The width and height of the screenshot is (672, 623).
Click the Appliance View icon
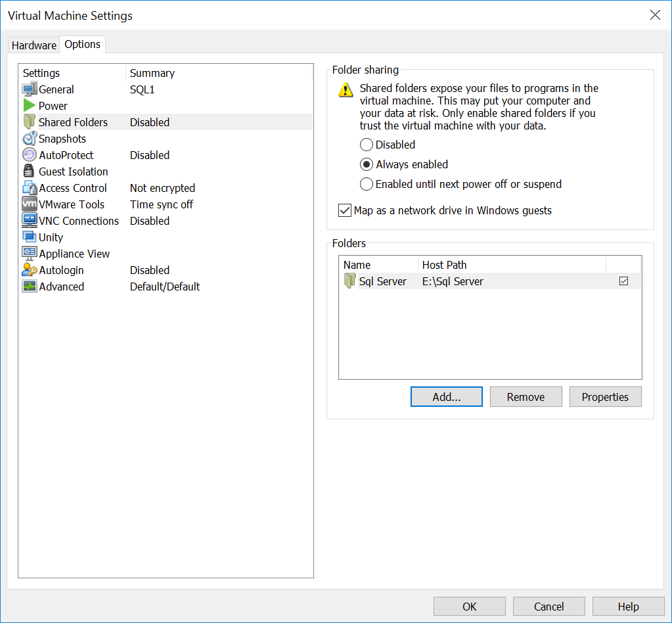point(30,254)
